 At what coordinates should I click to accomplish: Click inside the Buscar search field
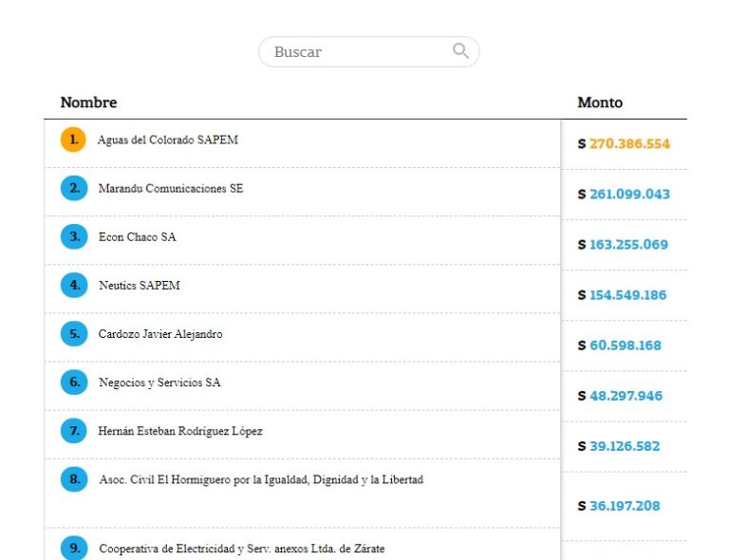click(356, 52)
